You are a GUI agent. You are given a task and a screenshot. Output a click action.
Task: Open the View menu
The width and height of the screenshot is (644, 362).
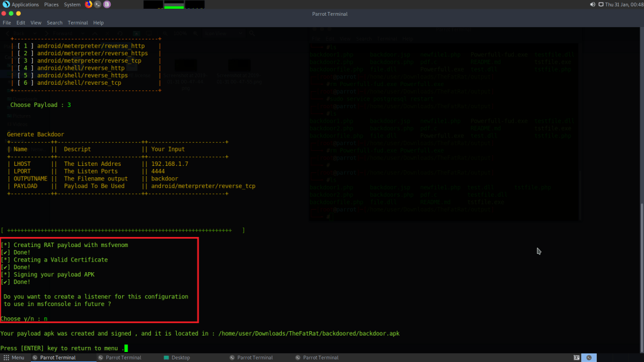tap(36, 23)
